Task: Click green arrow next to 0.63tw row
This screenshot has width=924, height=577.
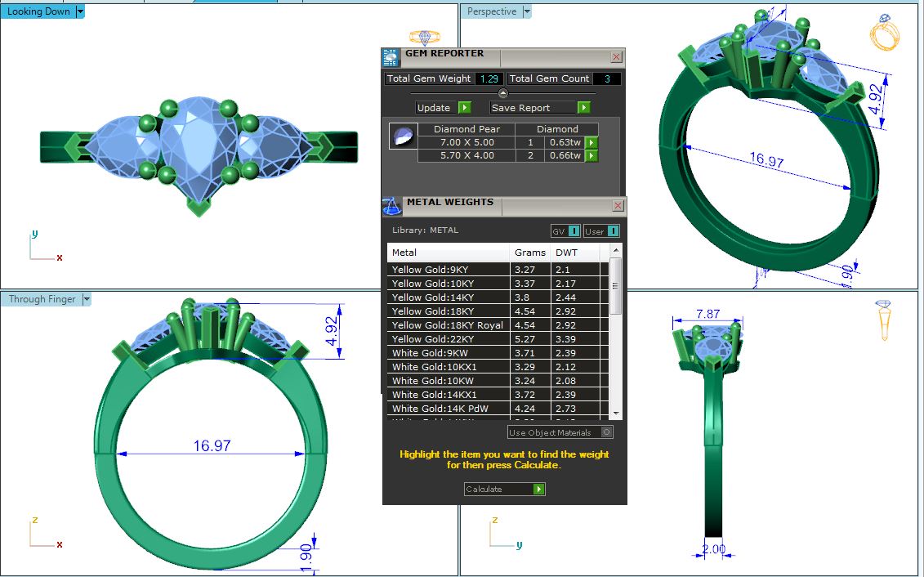Action: click(x=591, y=143)
